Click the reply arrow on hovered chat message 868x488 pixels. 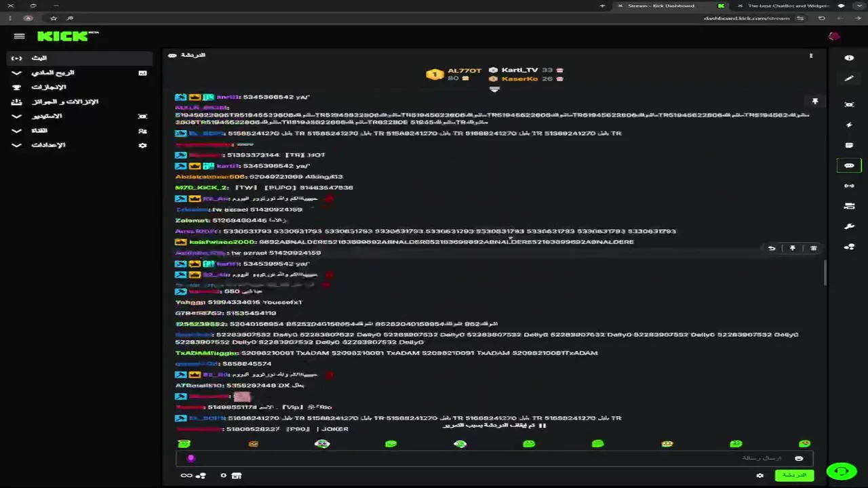tap(772, 249)
